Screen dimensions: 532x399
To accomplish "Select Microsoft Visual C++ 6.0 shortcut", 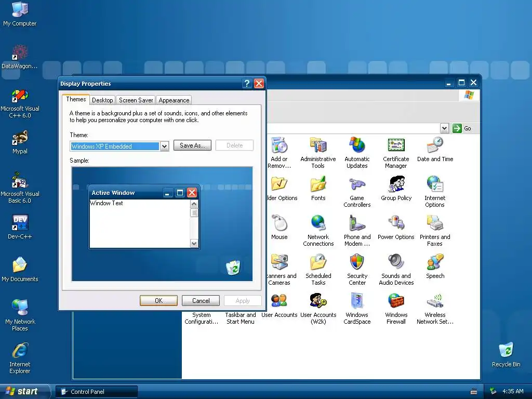I will point(20,96).
